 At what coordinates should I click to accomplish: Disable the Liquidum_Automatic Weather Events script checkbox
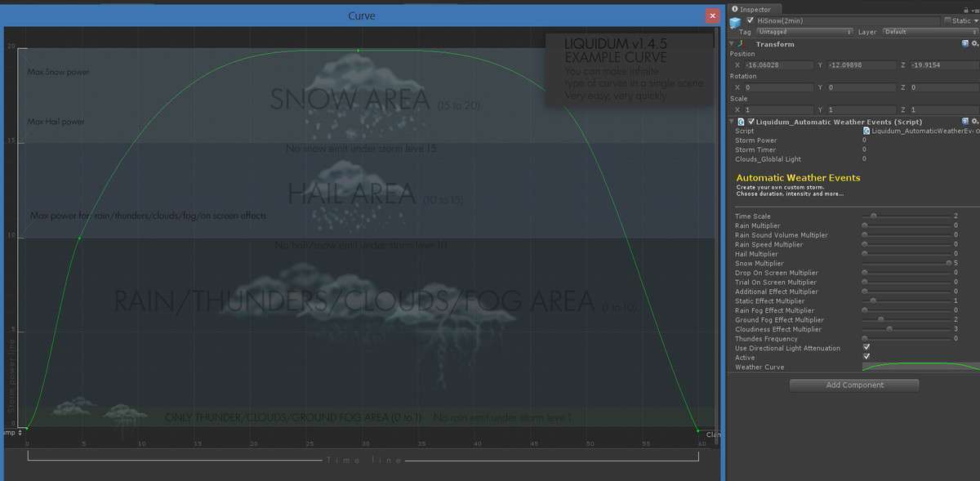[751, 122]
